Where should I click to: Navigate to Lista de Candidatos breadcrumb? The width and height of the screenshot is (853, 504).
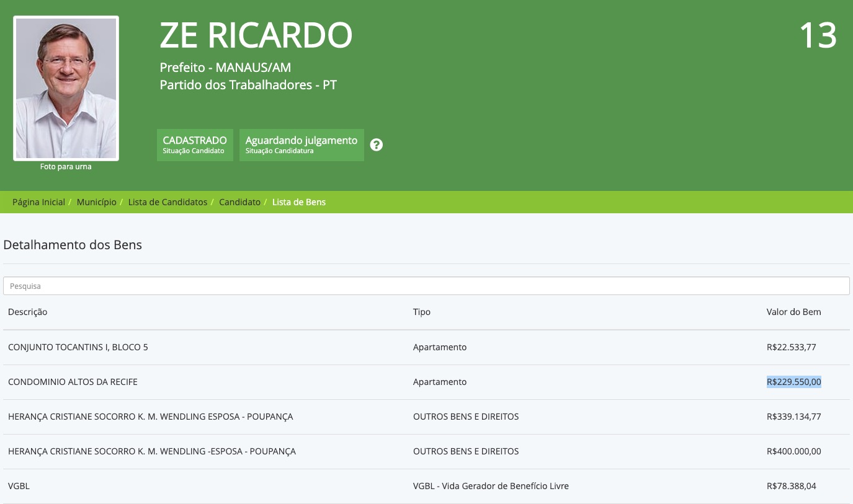(x=167, y=202)
